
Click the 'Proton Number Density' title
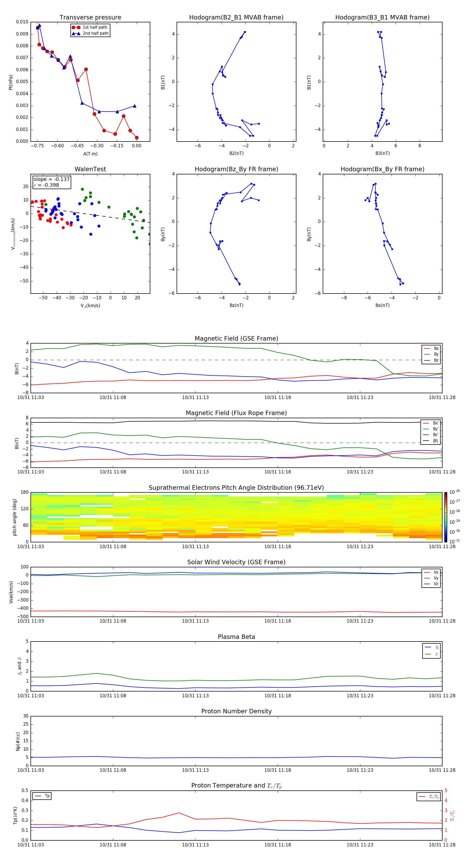click(x=236, y=711)
